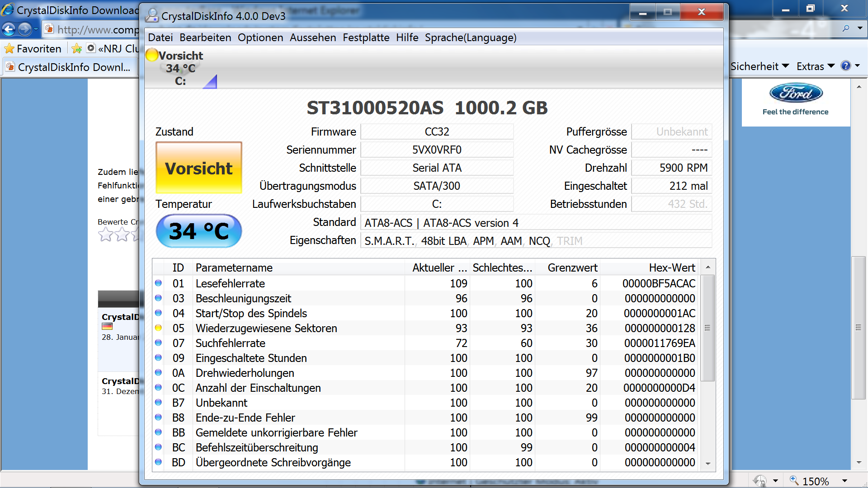Click the scroll-down arrow of the SMART list
This screenshot has width=868, height=488.
[x=708, y=464]
